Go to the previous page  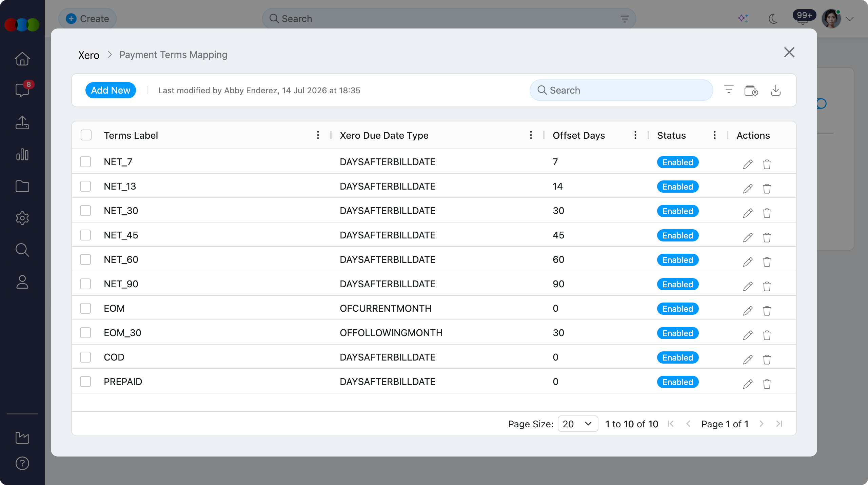pyautogui.click(x=688, y=424)
